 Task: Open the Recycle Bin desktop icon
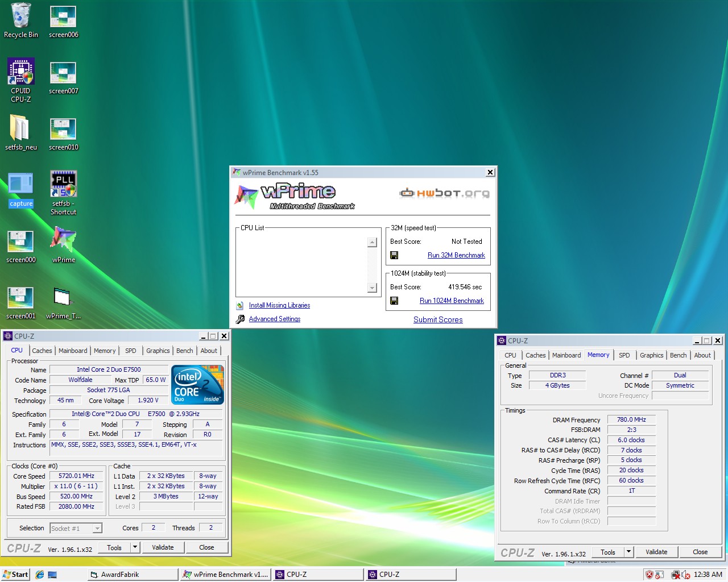(x=20, y=20)
